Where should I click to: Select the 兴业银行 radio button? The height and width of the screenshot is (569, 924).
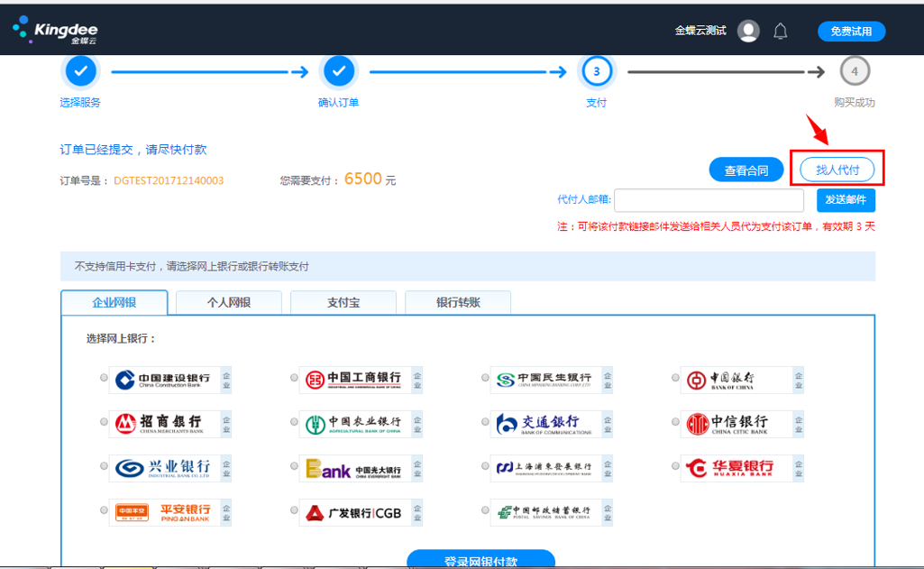pyautogui.click(x=104, y=466)
